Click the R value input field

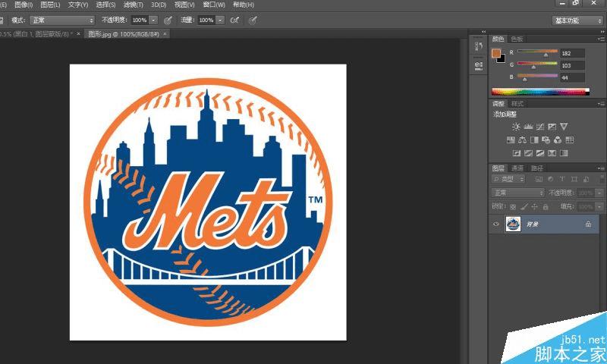click(572, 53)
